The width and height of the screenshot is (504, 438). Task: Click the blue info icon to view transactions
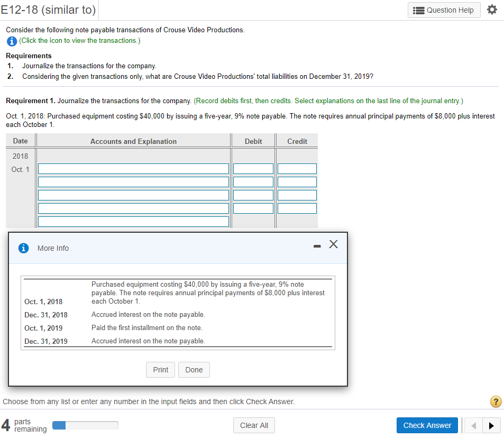[x=12, y=41]
